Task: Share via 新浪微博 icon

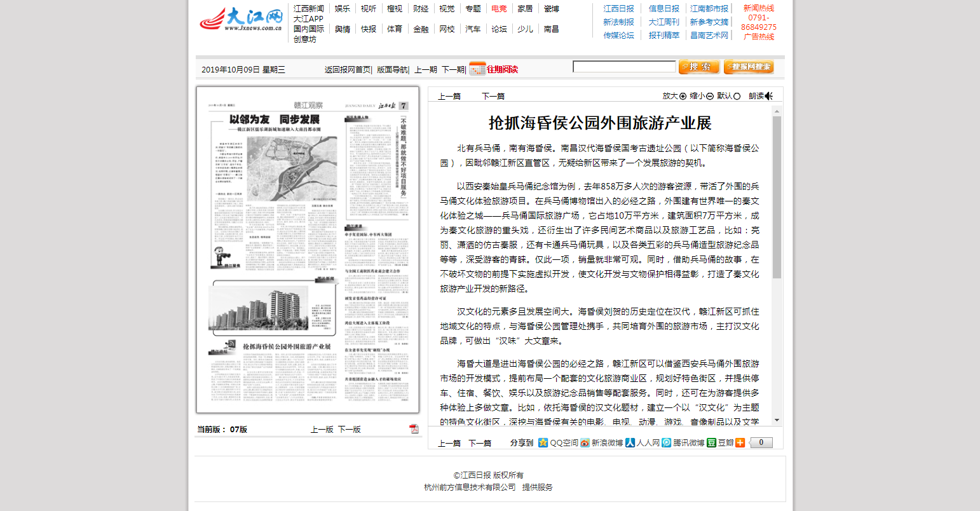Action: click(x=585, y=443)
